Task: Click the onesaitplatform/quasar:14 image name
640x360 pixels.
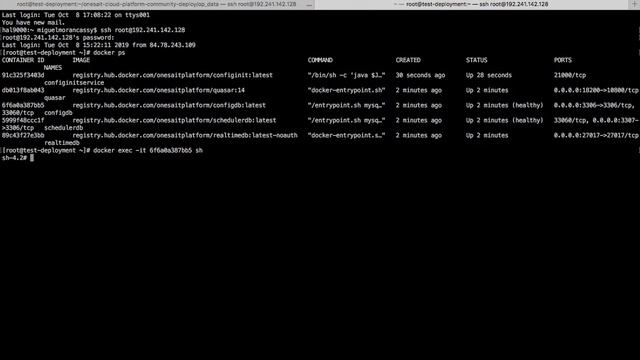Action: tap(158, 90)
